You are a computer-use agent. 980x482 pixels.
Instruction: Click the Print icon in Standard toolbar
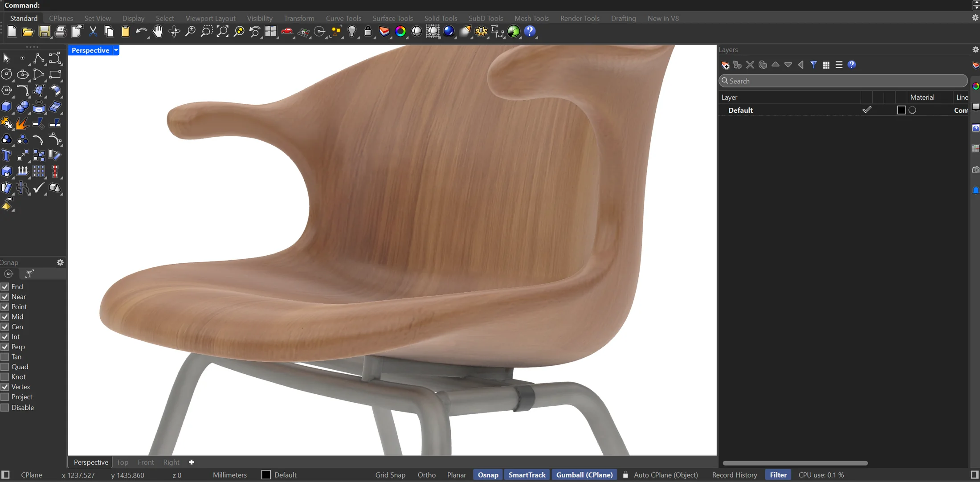[x=61, y=32]
